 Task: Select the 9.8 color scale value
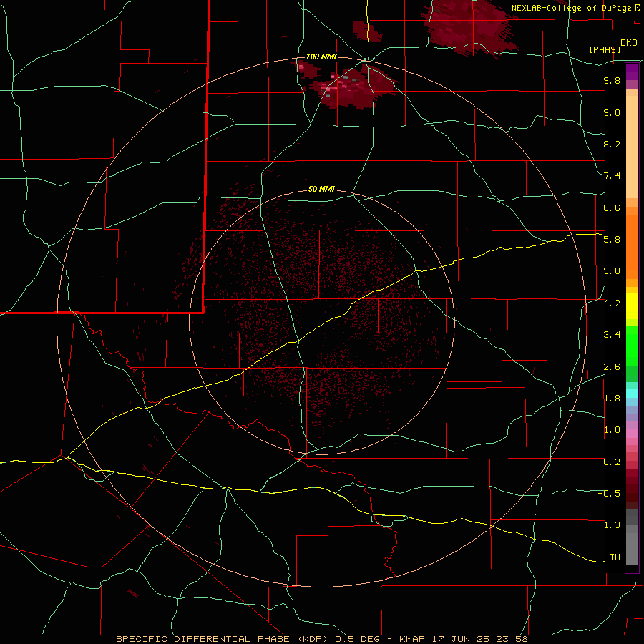coord(612,80)
